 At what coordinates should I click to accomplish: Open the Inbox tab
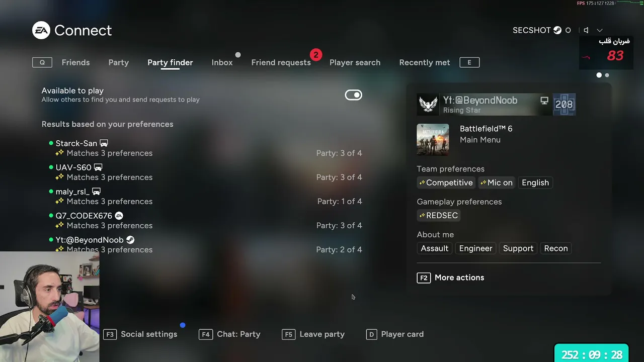click(222, 62)
